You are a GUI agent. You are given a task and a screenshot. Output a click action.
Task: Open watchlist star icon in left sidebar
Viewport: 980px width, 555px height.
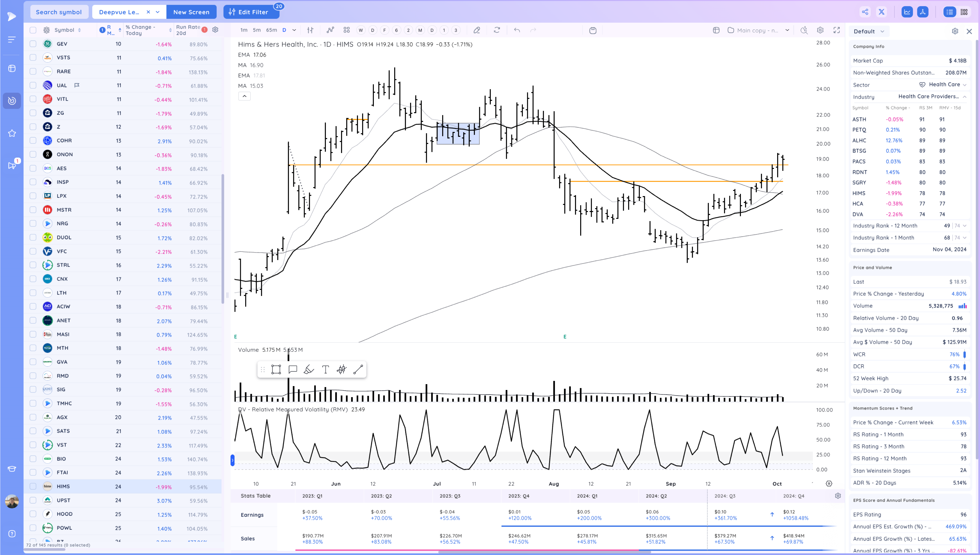pyautogui.click(x=12, y=133)
